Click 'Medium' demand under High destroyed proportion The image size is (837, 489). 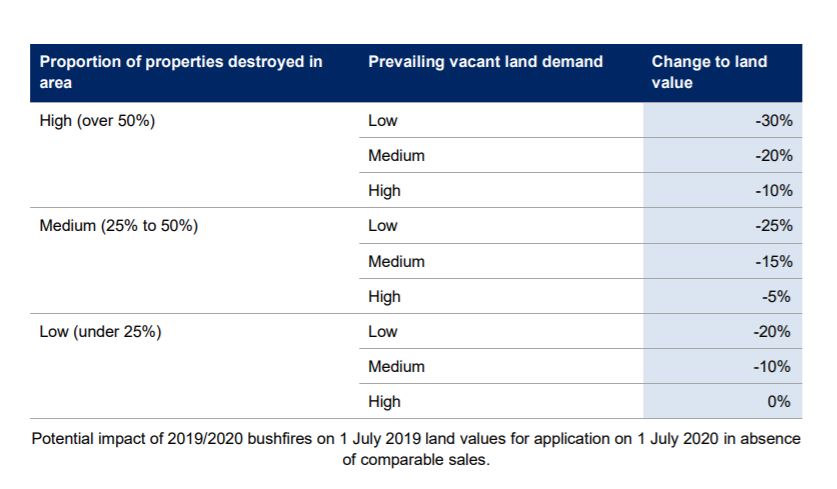(x=397, y=156)
